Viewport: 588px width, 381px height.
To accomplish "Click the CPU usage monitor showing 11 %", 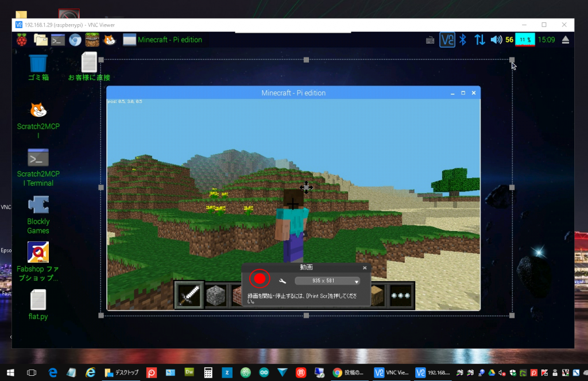I will 525,40.
